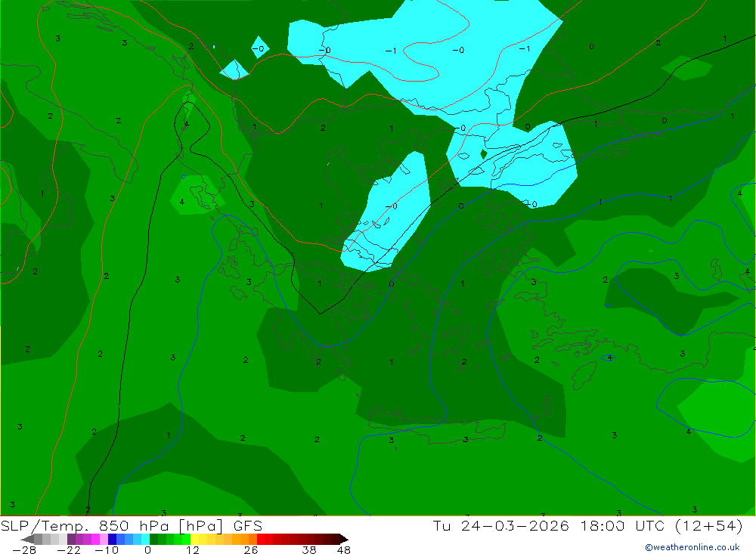
Task: Click the "-28" legend label
Action: (x=24, y=550)
